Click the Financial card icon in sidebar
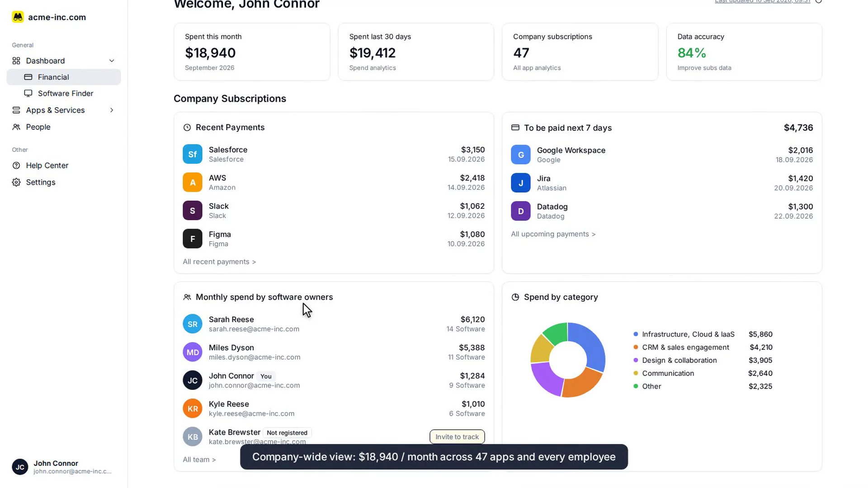This screenshot has height=488, width=868. pyautogui.click(x=28, y=77)
